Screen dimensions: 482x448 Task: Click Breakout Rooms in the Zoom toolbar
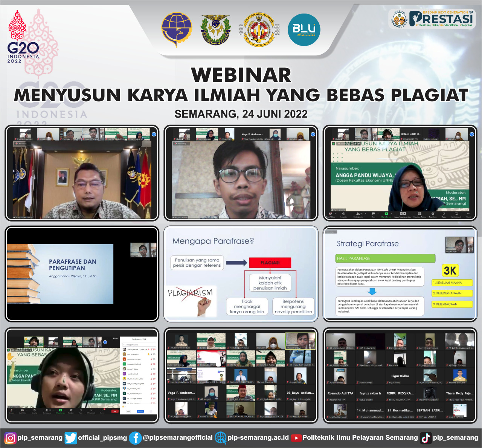click(420, 215)
